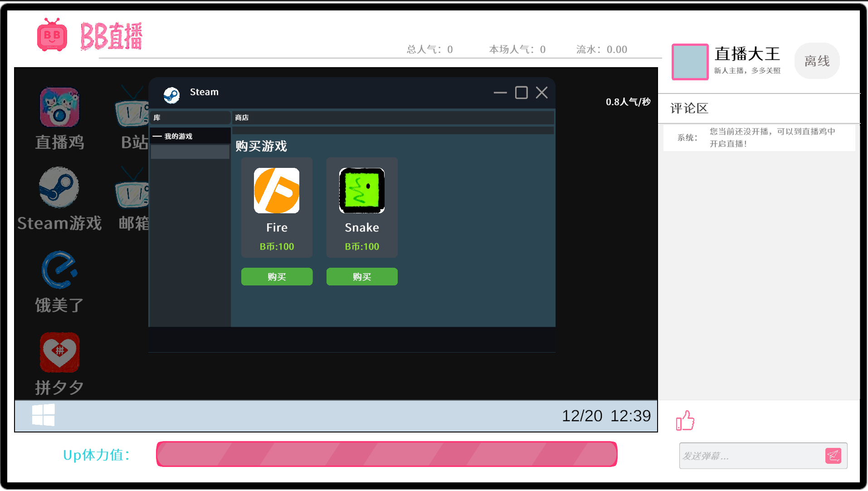Collapse the 我的游戏 library section
Screen dimensions: 868x491
pos(157,136)
